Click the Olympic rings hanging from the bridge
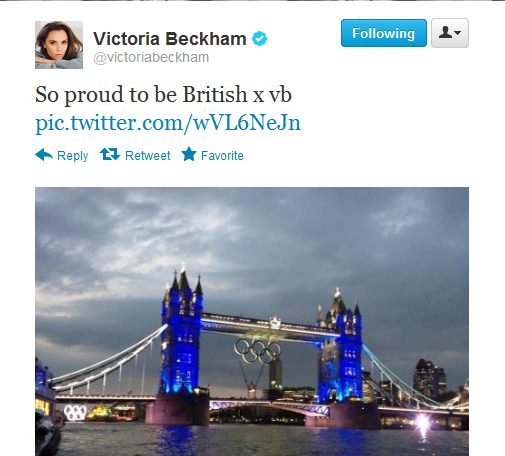 pyautogui.click(x=258, y=351)
